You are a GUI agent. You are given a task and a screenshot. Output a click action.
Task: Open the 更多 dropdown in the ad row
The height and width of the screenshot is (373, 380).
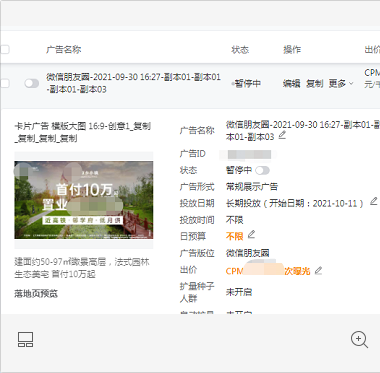pyautogui.click(x=341, y=83)
